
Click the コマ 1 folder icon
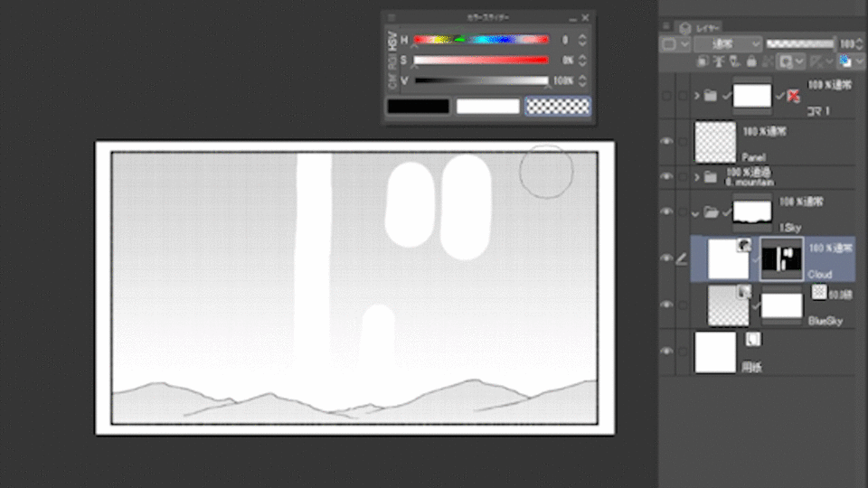click(711, 97)
